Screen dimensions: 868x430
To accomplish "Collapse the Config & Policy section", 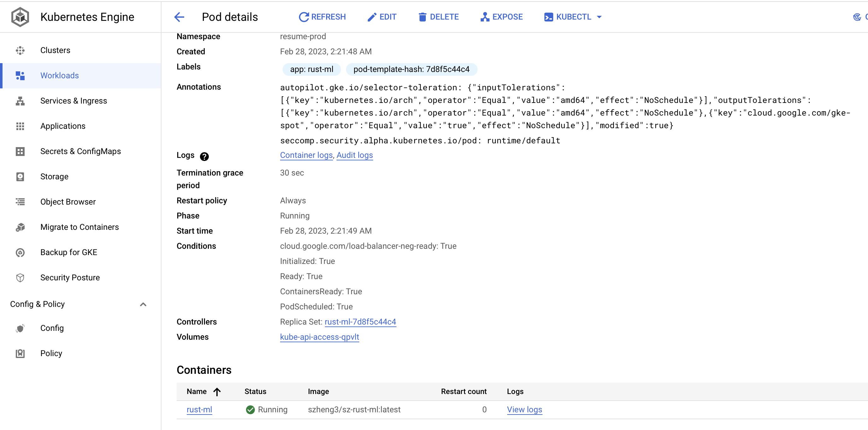I will point(143,304).
